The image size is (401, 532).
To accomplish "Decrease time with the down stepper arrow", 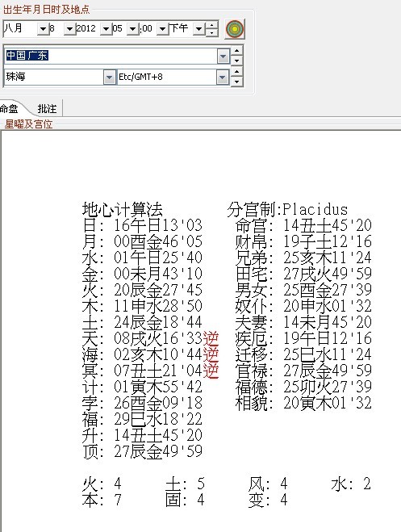I will [212, 32].
